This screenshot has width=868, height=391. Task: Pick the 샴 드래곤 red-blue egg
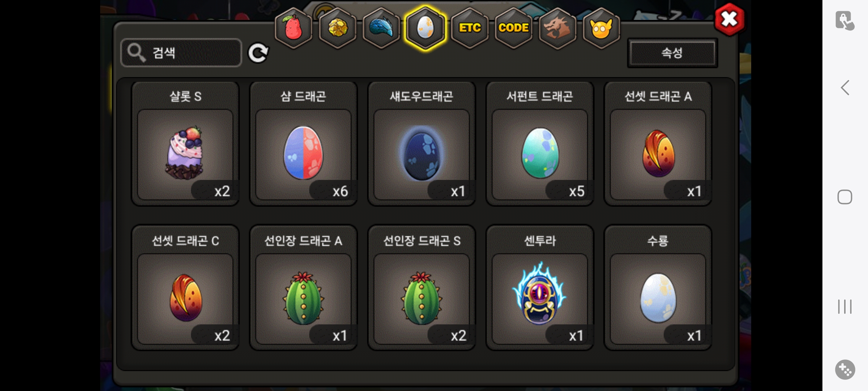click(x=303, y=144)
